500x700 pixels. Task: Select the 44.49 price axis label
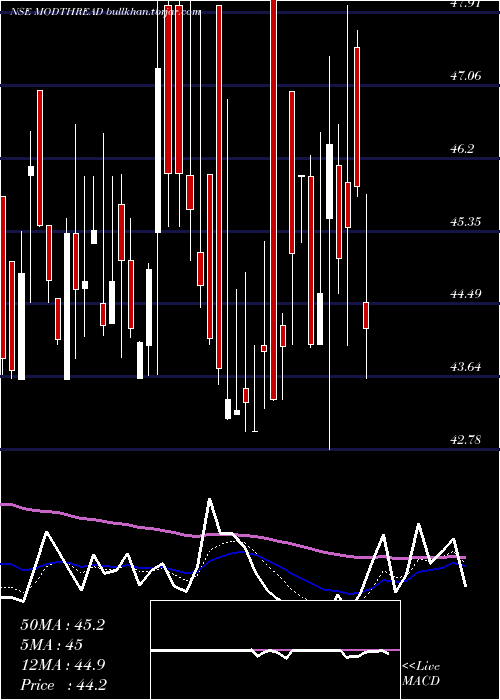tap(465, 294)
